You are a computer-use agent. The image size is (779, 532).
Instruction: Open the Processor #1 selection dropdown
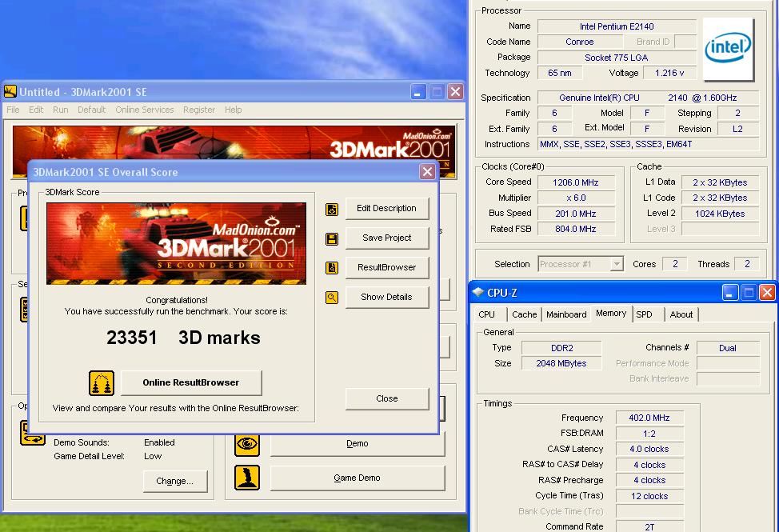point(617,264)
